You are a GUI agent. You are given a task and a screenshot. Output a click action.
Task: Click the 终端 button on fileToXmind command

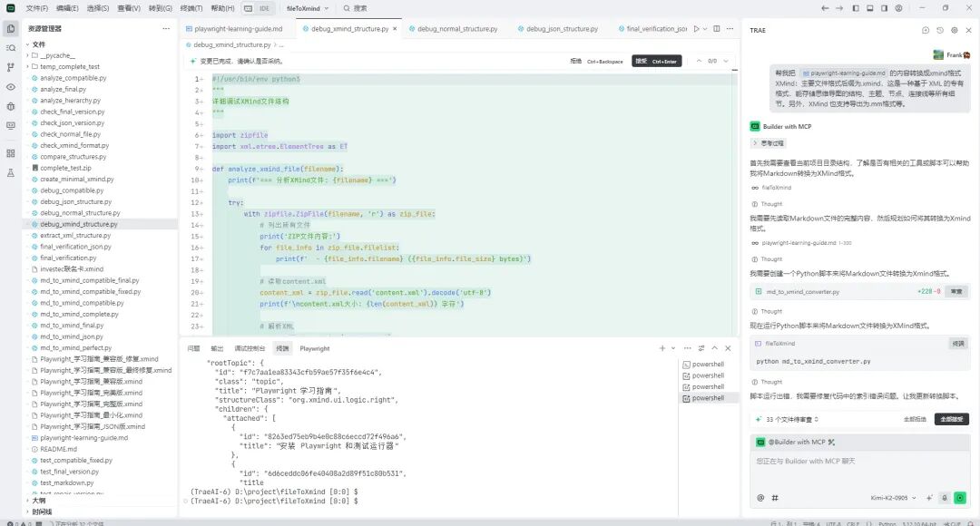coord(958,344)
